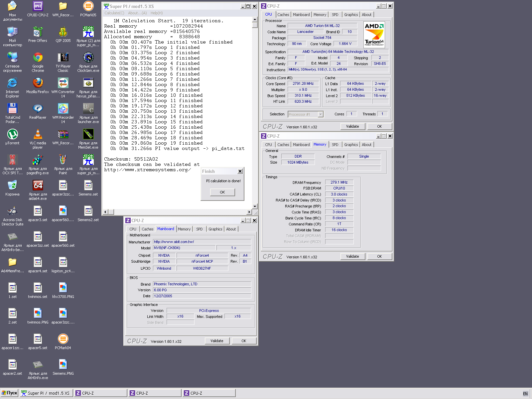Open the Start (Пуск) button

tap(9, 393)
